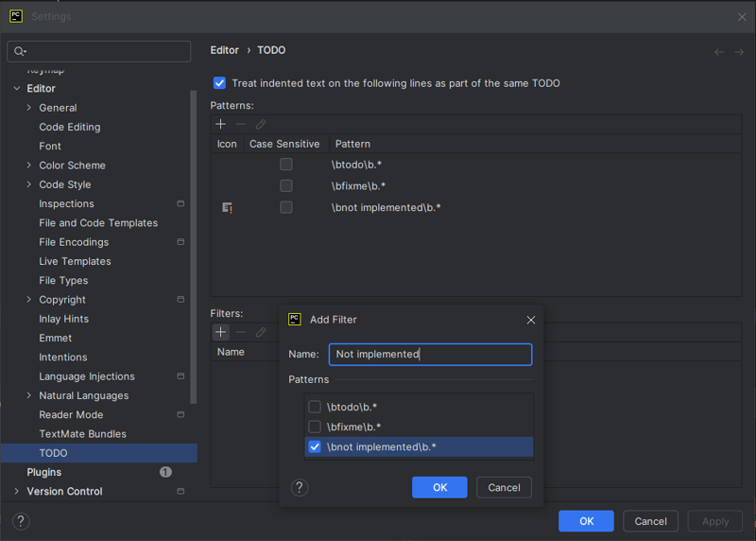Click Pattern column header
The image size is (756, 541).
[352, 144]
